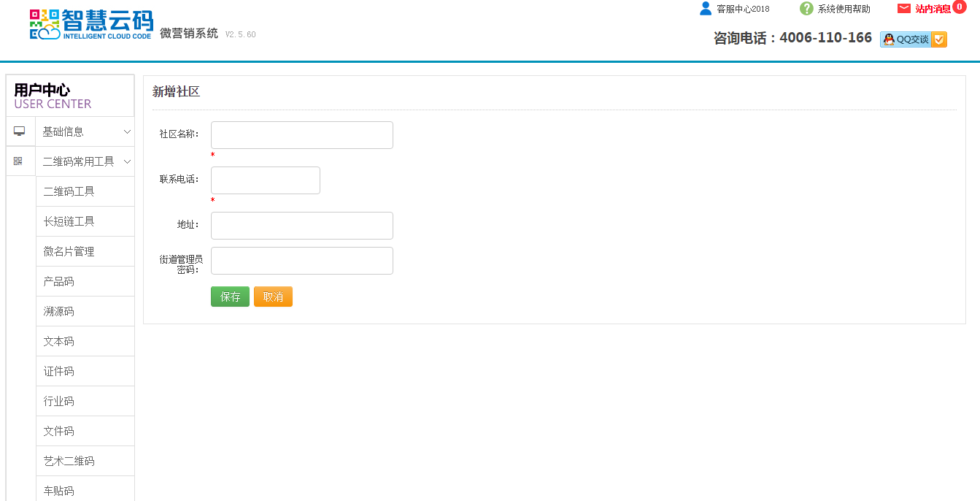980x501 pixels.
Task: Go to 溯源码 in the sidebar
Action: coord(59,311)
